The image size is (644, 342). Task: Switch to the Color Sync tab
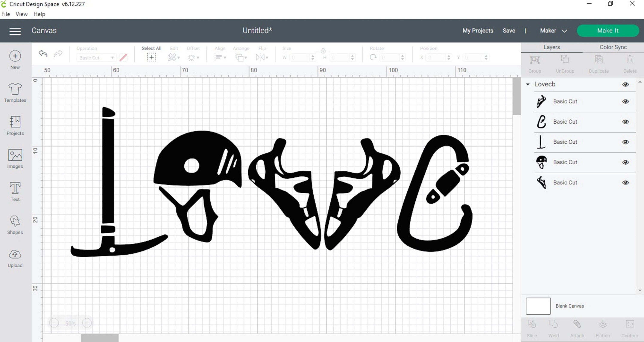[613, 47]
